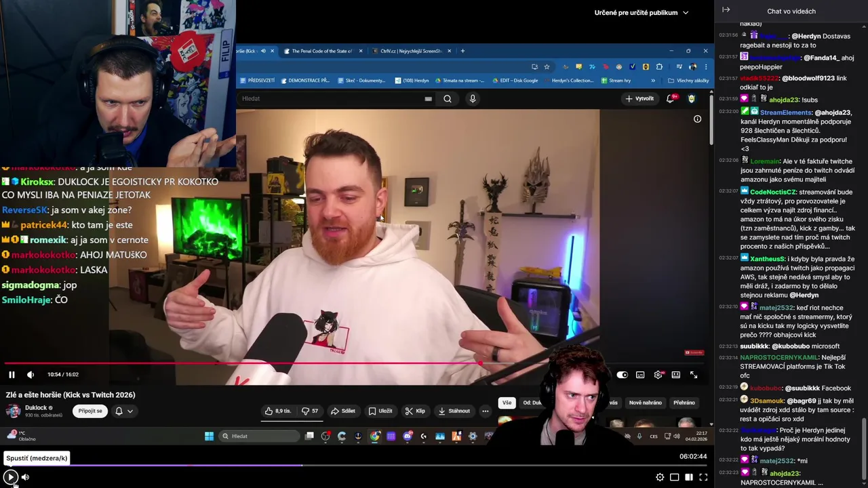Screen dimensions: 868x488
Task: Open the 'Určené pre určité publikum' dropdown
Action: [642, 12]
